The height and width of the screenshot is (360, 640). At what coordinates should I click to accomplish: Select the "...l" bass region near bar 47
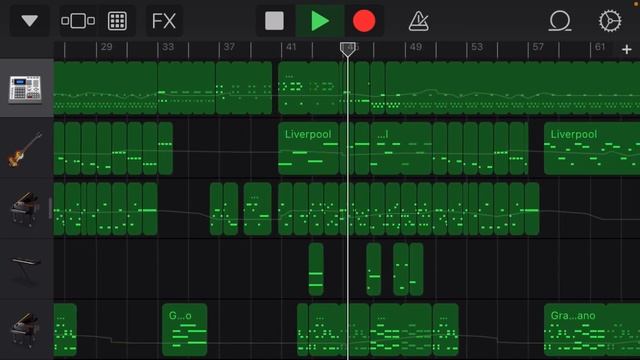coord(401,149)
